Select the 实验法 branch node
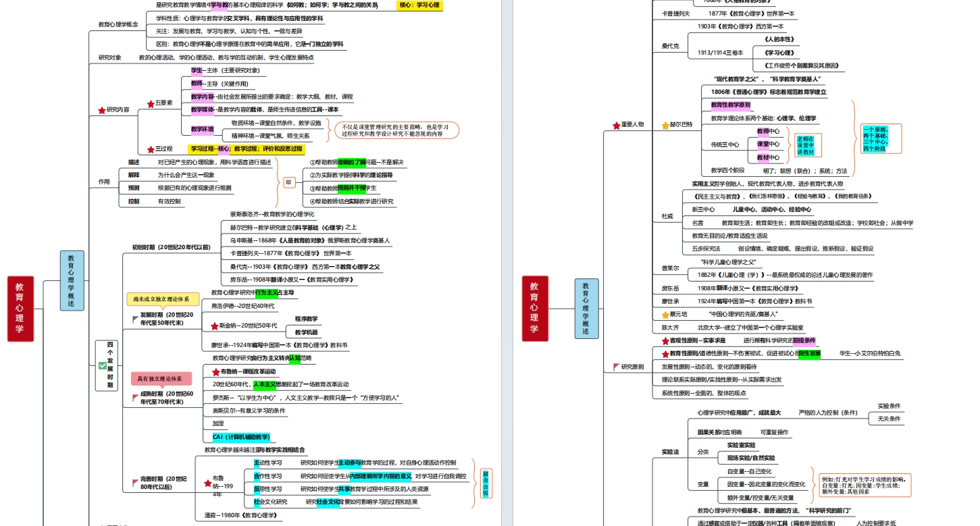Screen dimensions: 980x526 [x=670, y=451]
